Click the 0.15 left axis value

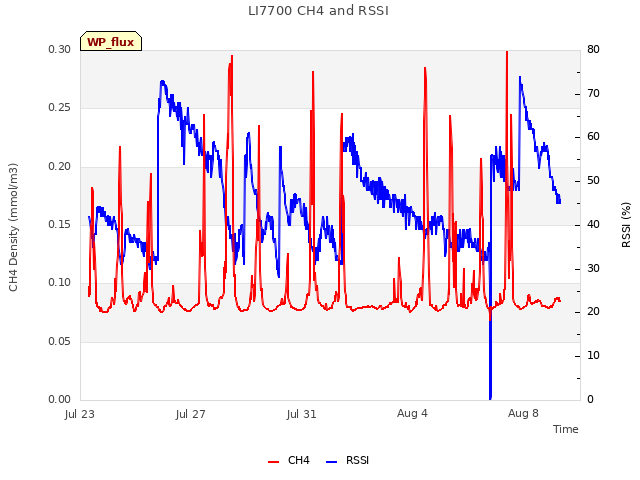pyautogui.click(x=60, y=224)
